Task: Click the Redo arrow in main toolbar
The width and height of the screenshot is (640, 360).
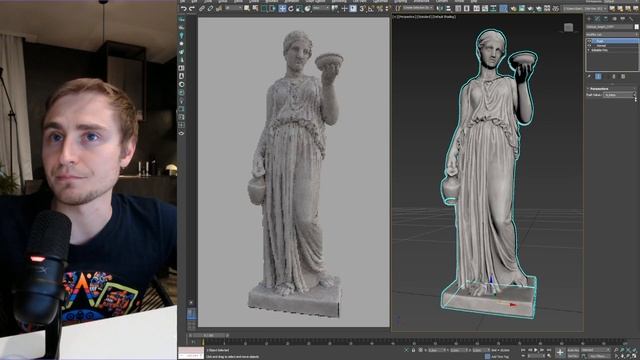Action: click(x=191, y=9)
